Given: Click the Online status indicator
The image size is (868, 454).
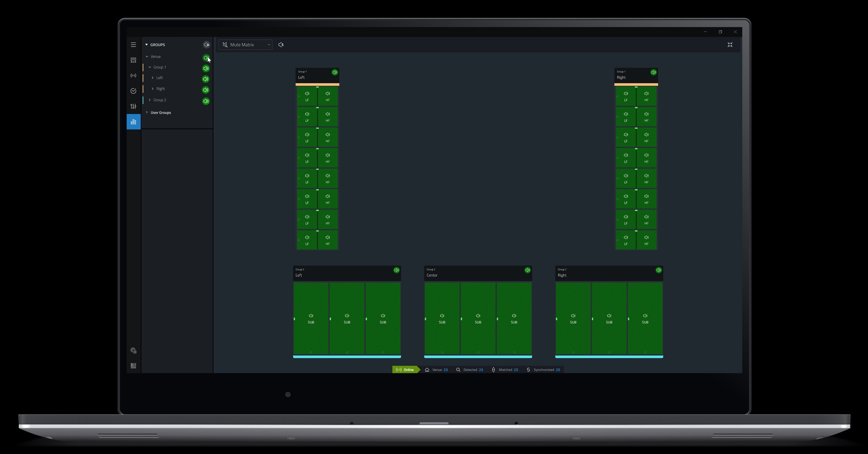Looking at the screenshot, I should [x=406, y=370].
